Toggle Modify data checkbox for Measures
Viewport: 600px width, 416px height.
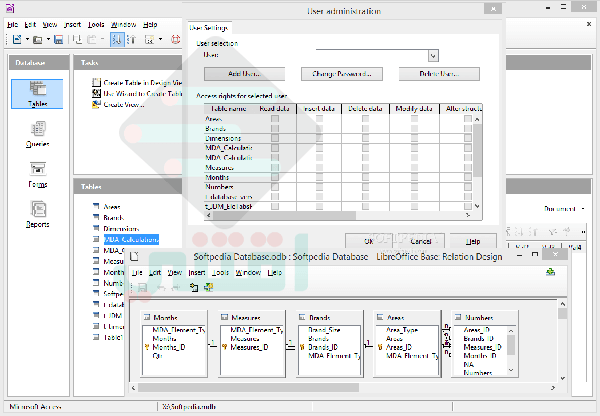(x=414, y=167)
